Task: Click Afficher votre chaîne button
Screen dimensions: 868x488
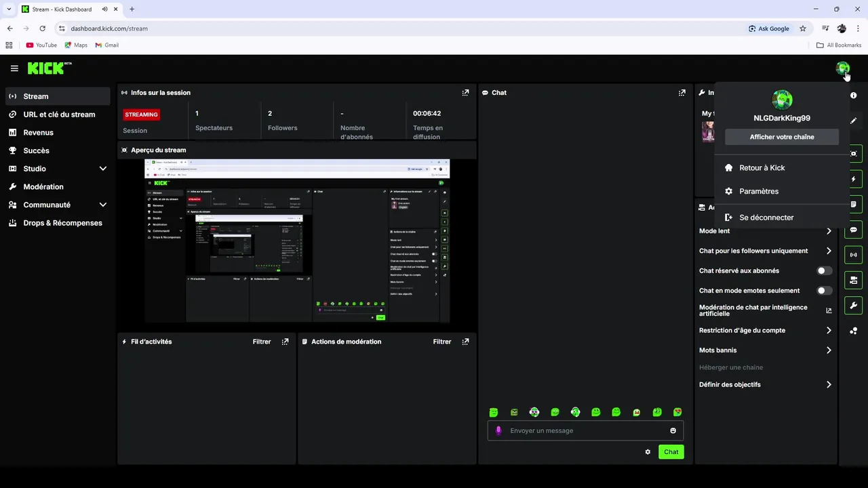Action: pos(782,137)
